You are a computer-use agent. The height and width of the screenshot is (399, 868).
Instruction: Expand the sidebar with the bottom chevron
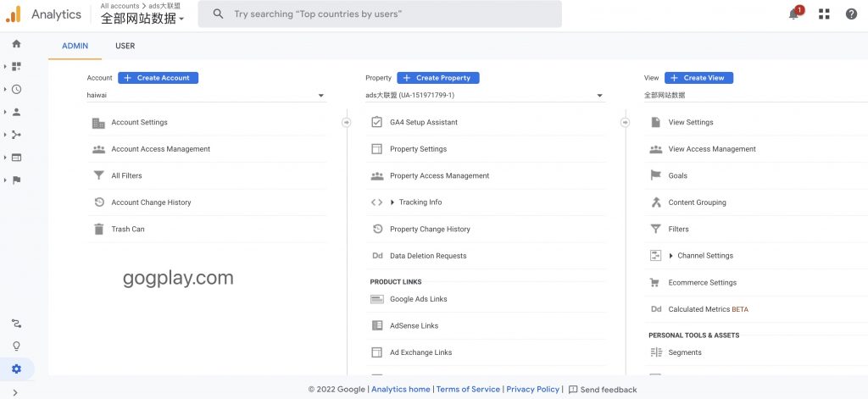tap(15, 392)
